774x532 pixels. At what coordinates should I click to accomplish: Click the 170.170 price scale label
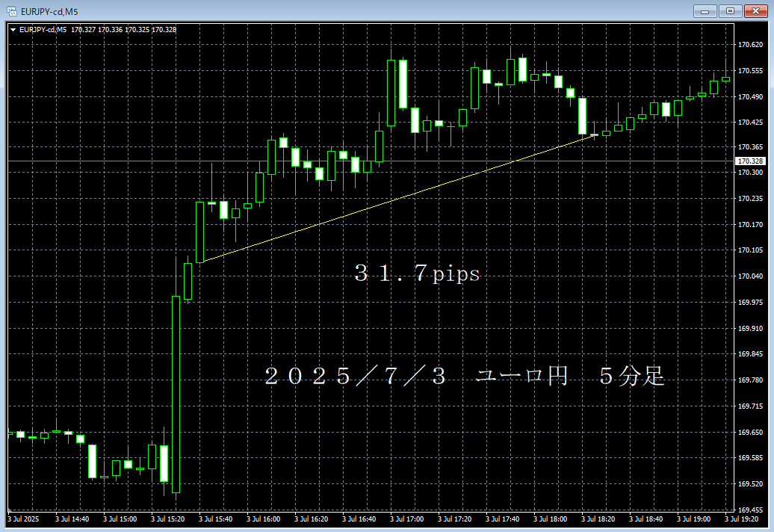click(x=750, y=225)
